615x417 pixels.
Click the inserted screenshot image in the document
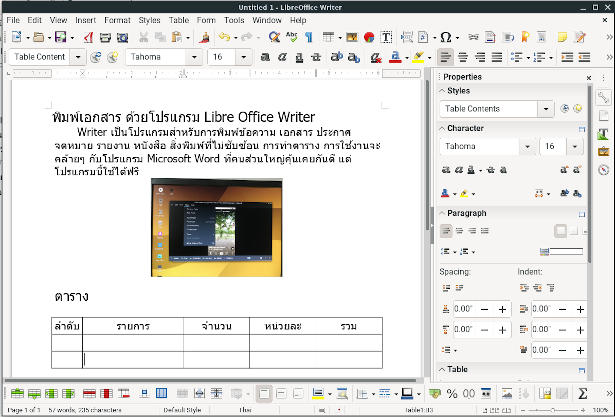tap(217, 228)
